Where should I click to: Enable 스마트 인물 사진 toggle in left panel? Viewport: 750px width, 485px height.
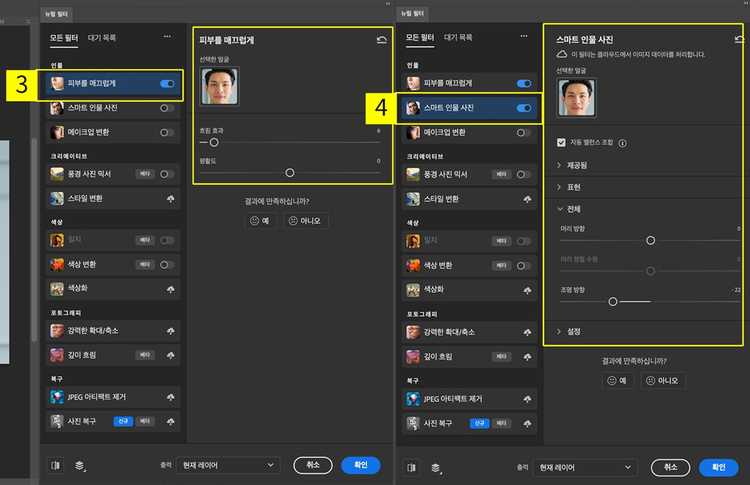coord(167,108)
